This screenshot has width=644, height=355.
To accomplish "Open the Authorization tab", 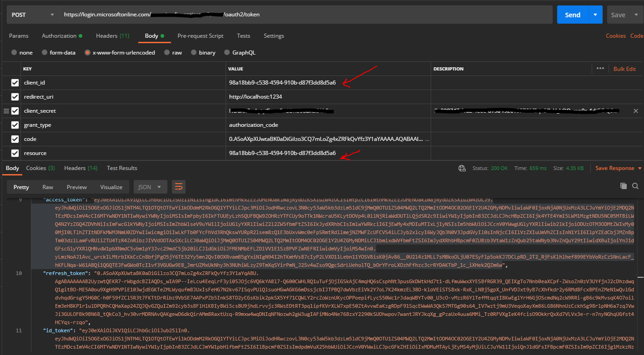I will point(62,36).
